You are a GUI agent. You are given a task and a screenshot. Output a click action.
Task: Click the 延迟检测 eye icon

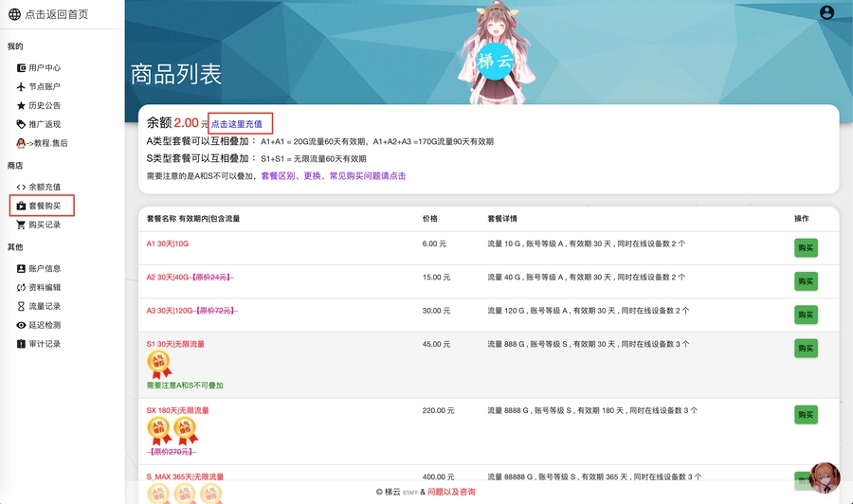(21, 325)
